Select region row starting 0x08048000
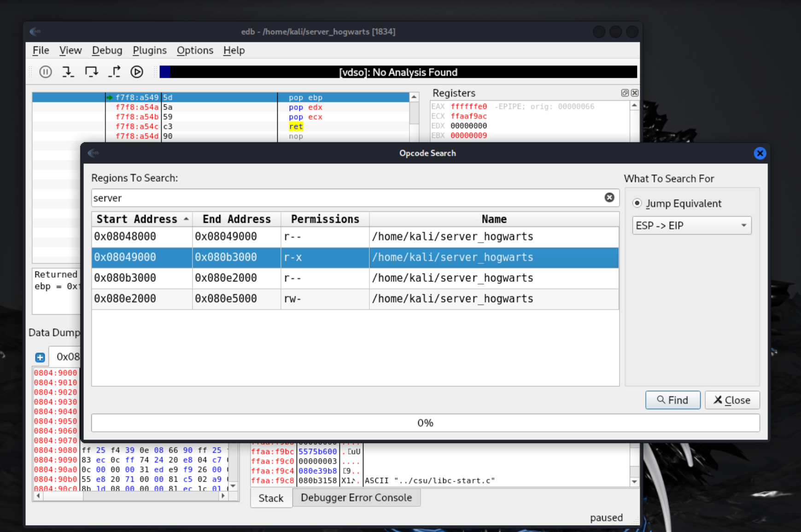This screenshot has width=801, height=532. pos(355,237)
